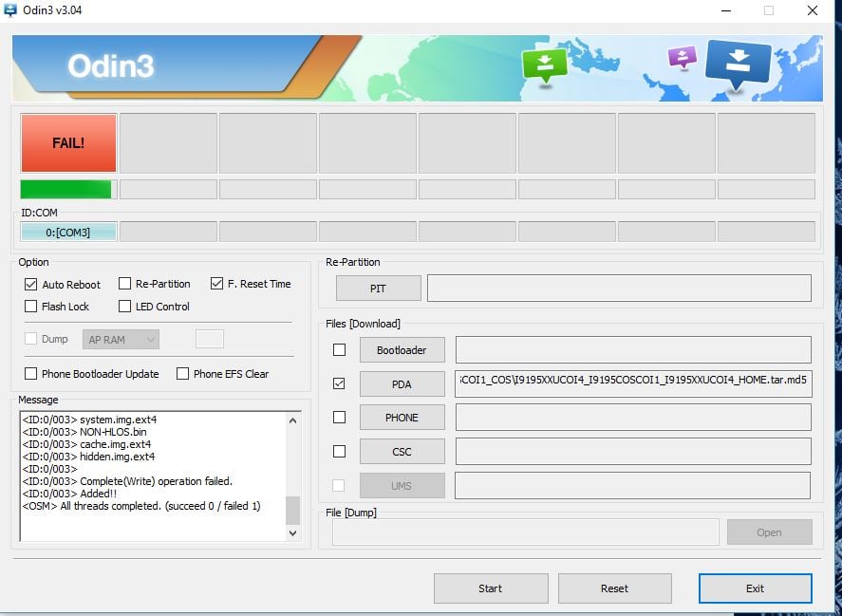Click the green progress bar under FAIL!
842x616 pixels.
[x=68, y=189]
